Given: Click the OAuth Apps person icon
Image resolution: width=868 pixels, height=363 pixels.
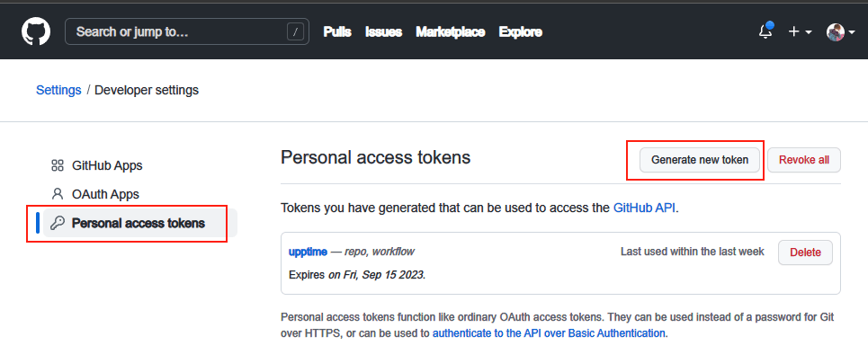Looking at the screenshot, I should (x=58, y=194).
